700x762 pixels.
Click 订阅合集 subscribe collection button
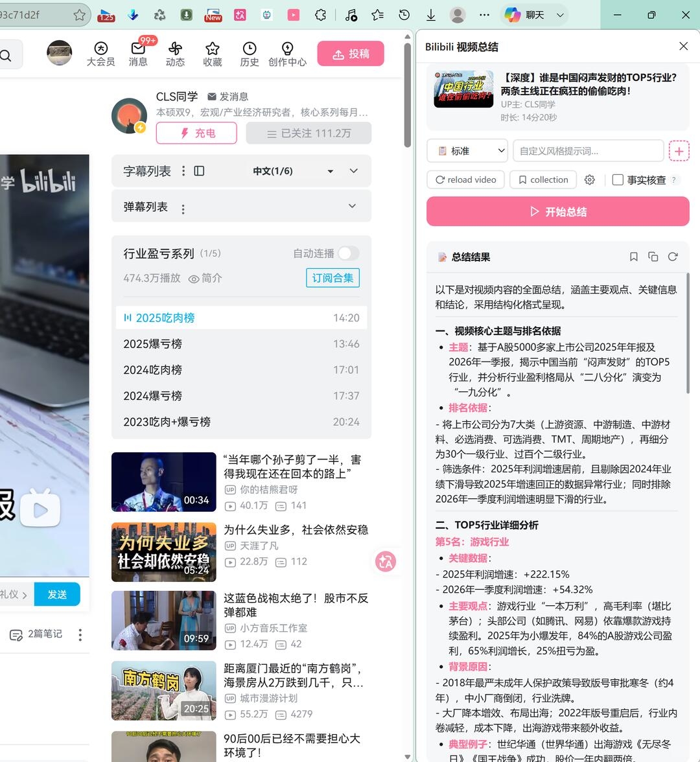click(333, 278)
